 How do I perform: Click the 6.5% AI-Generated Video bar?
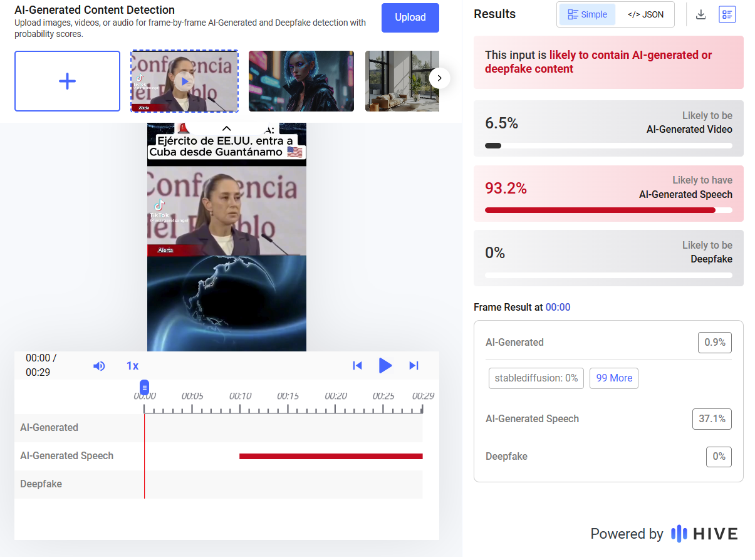click(x=608, y=145)
